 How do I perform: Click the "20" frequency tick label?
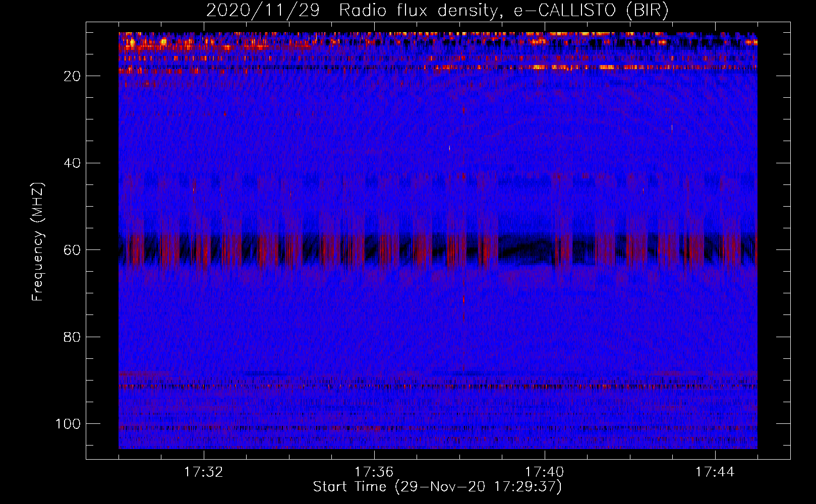click(x=73, y=76)
